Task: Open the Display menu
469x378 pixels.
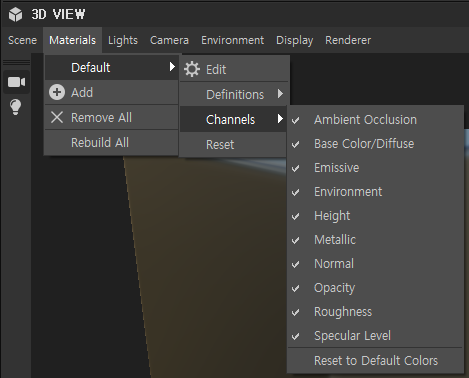Action: click(x=294, y=40)
